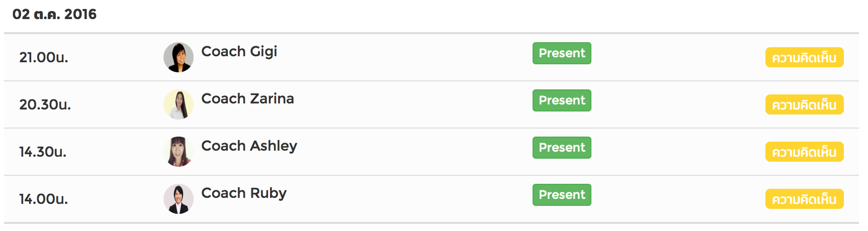Click Coach Zarina's profile avatar
Image resolution: width=868 pixels, height=231 pixels.
click(179, 104)
